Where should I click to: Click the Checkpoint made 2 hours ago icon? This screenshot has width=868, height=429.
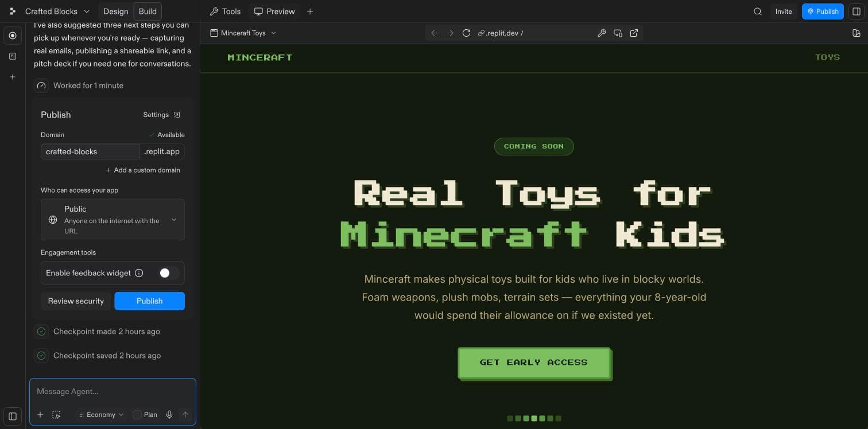41,331
